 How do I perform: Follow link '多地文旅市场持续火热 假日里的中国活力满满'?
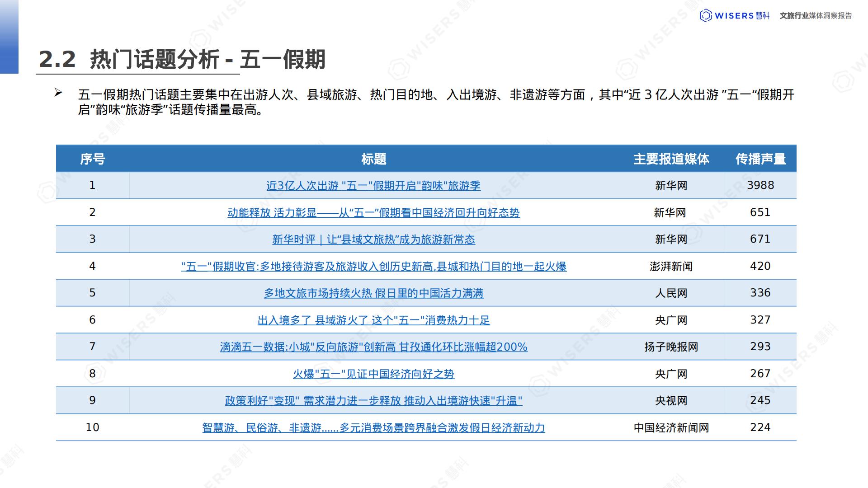click(373, 293)
